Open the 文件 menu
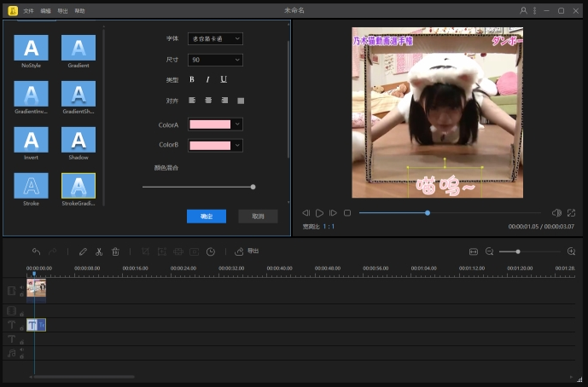The image size is (588, 387). tap(28, 10)
